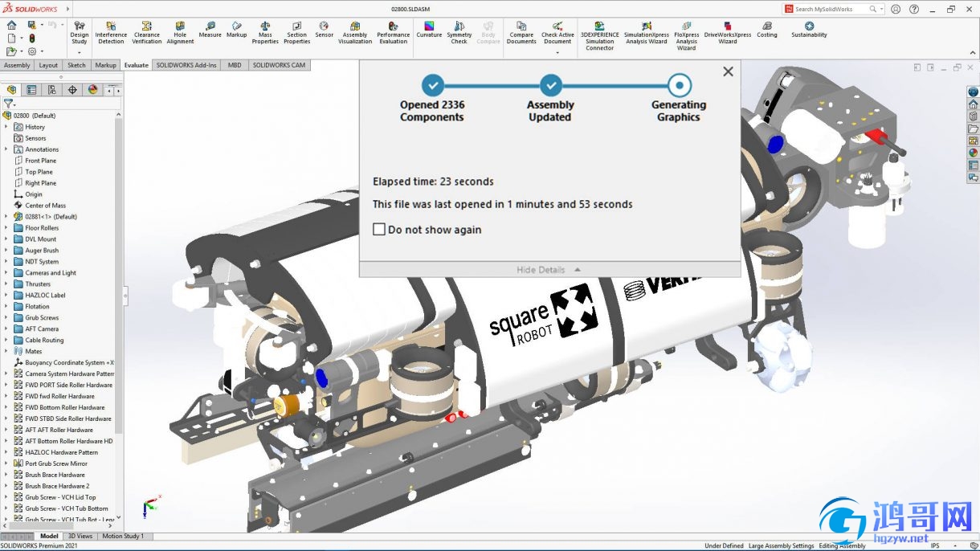The image size is (980, 551).
Task: Expand 02881<1> (Default) component
Action: click(6, 217)
